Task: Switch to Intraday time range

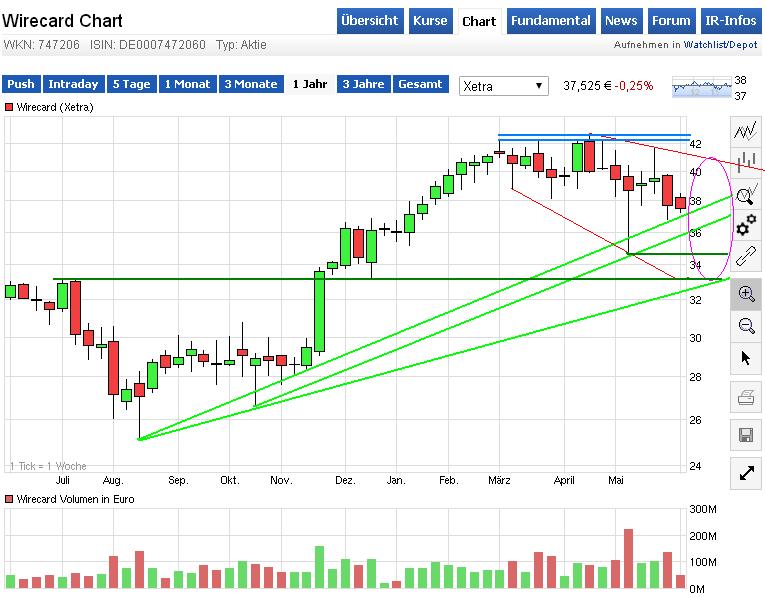Action: [73, 85]
